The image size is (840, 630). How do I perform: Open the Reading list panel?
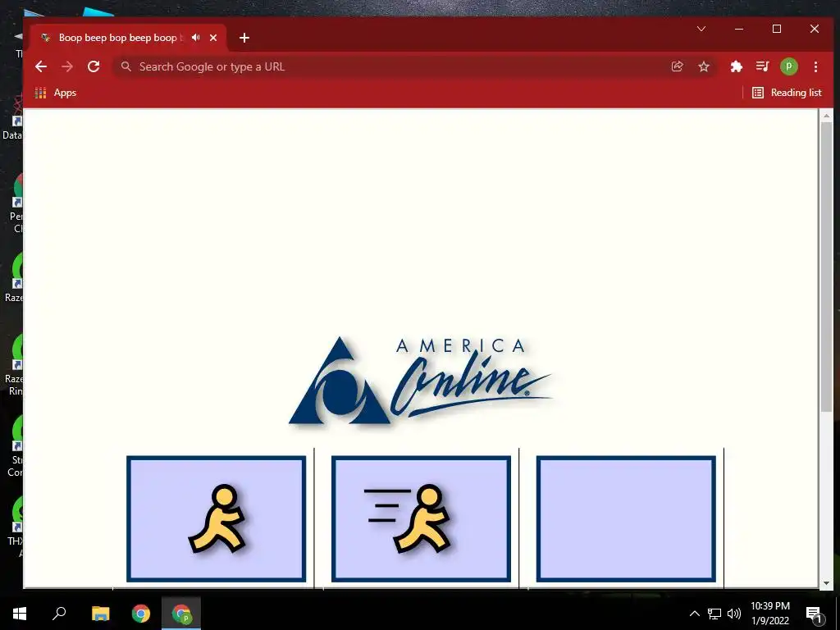pyautogui.click(x=787, y=93)
